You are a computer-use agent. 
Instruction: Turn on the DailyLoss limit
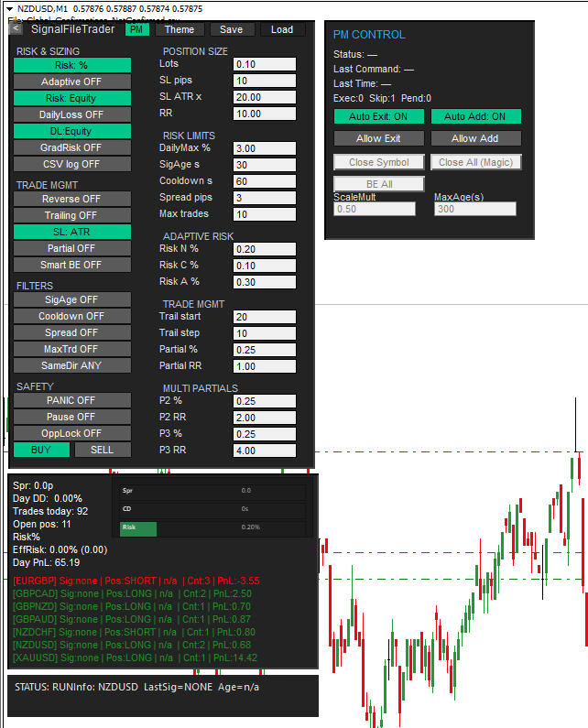tap(72, 114)
